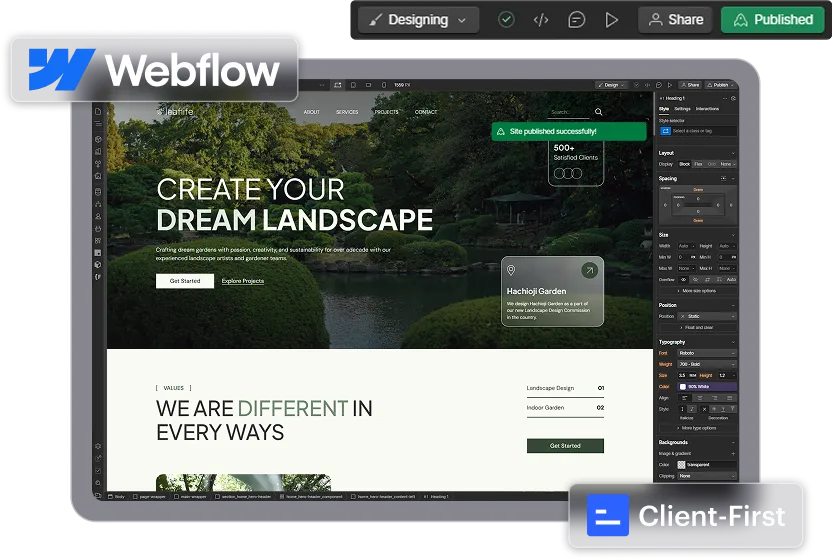Viewport: 833px width, 560px height.
Task: Open the Components cube icon in left sidebar
Action: click(x=98, y=139)
